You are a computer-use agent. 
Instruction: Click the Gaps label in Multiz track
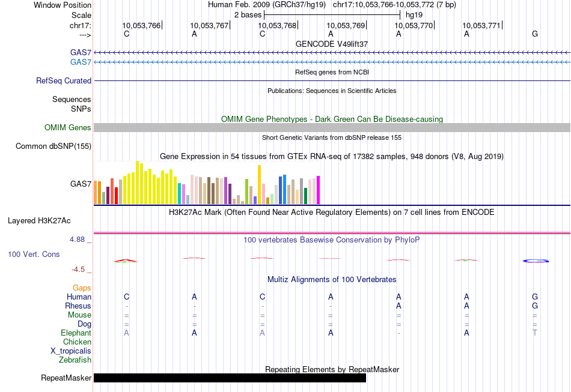click(82, 288)
